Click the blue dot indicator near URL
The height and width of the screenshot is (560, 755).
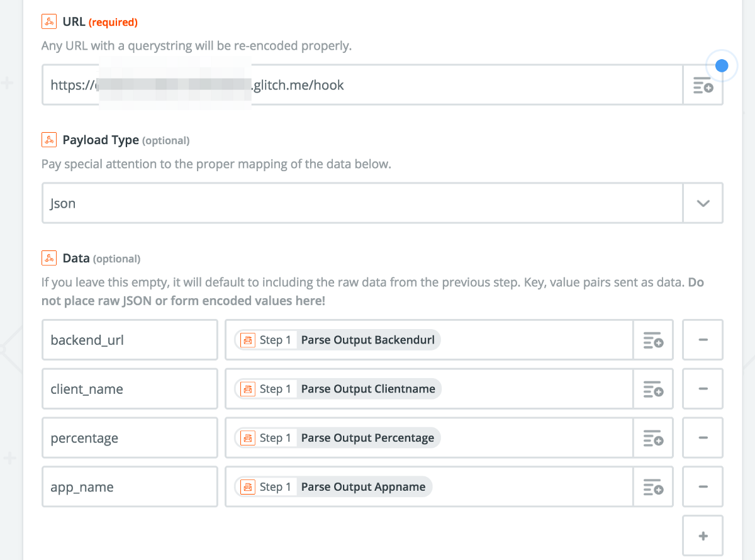[722, 65]
